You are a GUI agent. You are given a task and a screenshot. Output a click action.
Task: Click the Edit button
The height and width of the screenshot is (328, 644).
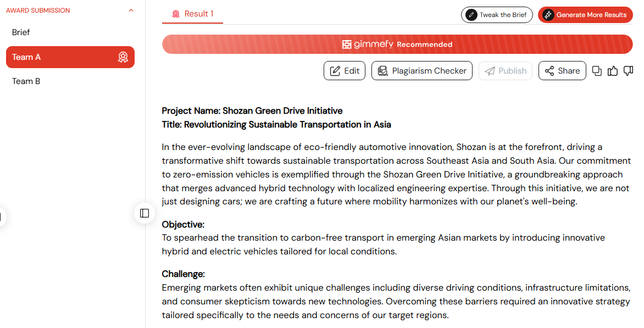[345, 71]
